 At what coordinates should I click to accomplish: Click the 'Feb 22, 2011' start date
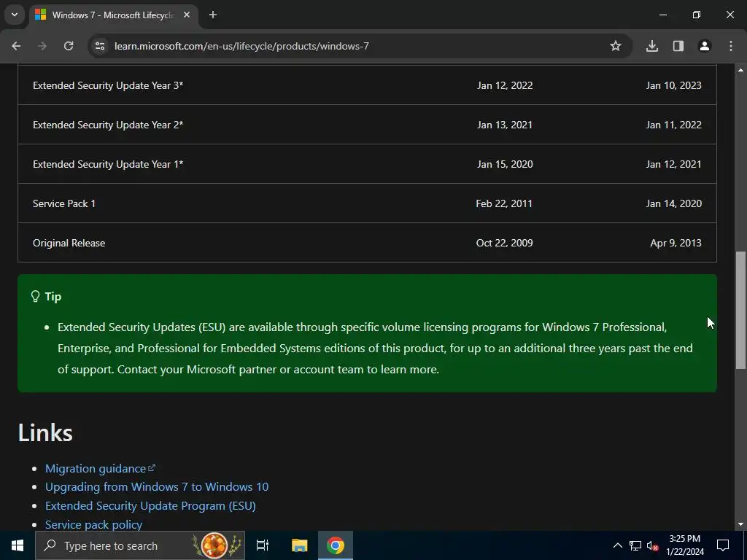point(504,204)
